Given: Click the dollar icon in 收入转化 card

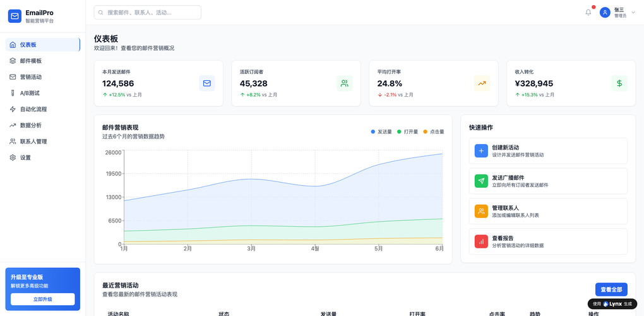Looking at the screenshot, I should pyautogui.click(x=619, y=83).
